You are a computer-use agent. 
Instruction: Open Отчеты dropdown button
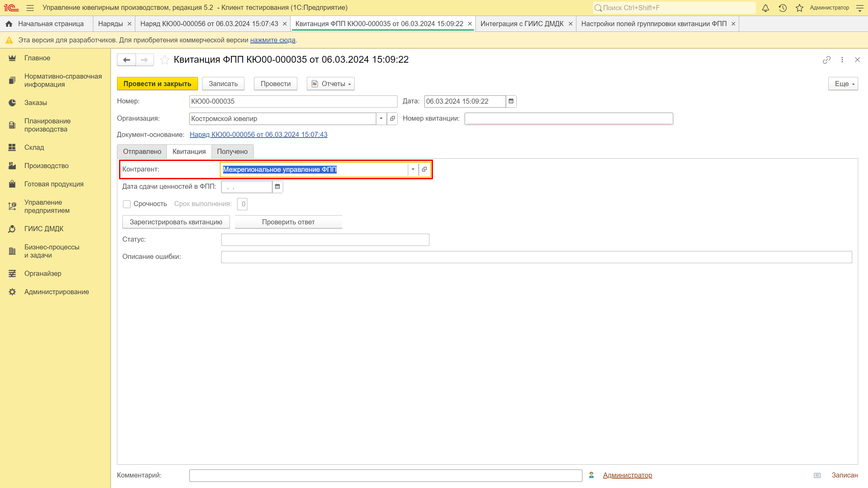coord(331,84)
